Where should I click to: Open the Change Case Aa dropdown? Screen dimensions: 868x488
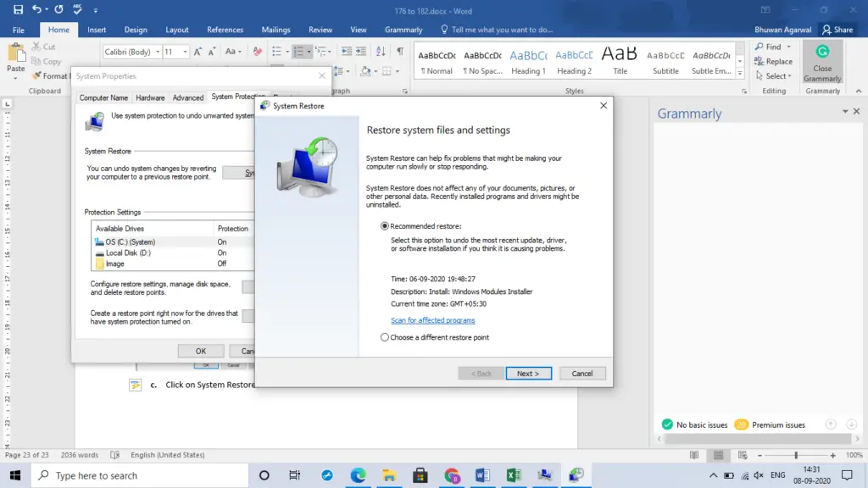(233, 52)
